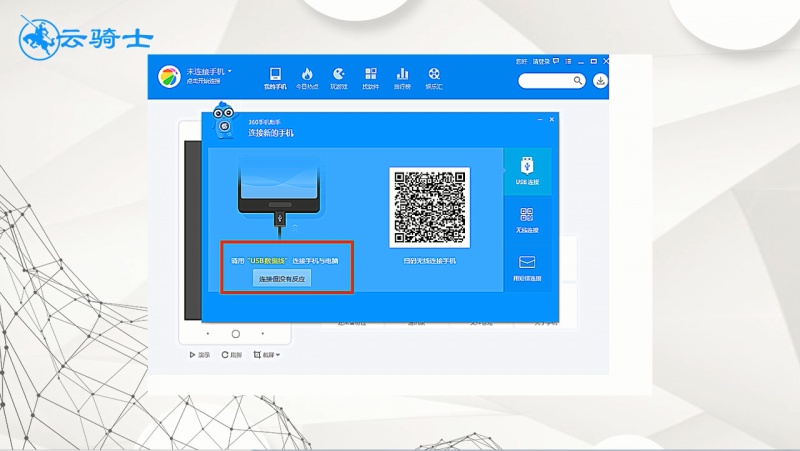This screenshot has width=800, height=451.
Task: Open the feedback speech bubble icon
Action: pyautogui.click(x=556, y=61)
